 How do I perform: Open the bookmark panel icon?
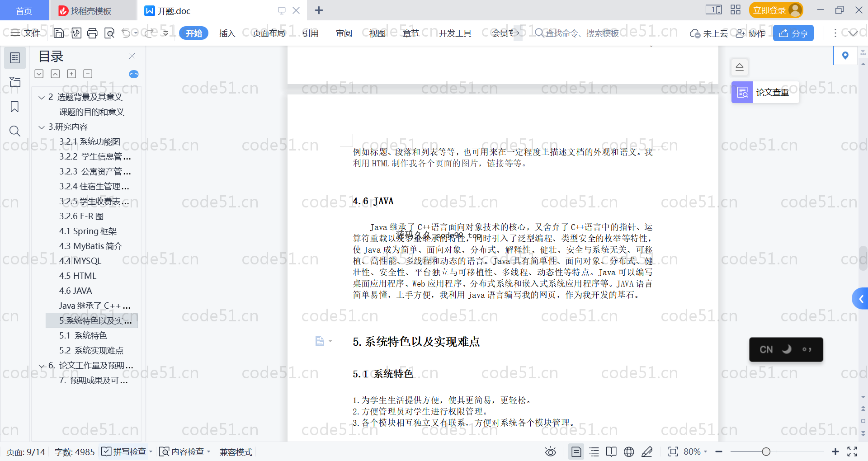(15, 107)
